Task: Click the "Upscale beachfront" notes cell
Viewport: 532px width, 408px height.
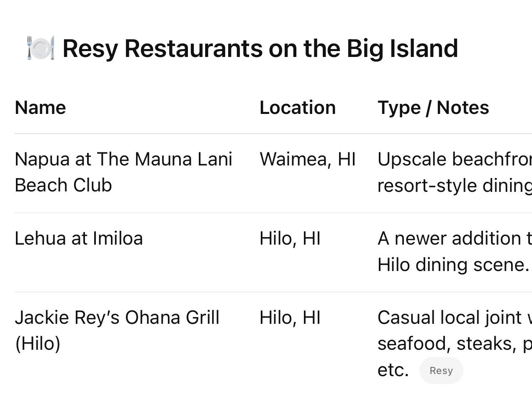Action: [x=454, y=160]
